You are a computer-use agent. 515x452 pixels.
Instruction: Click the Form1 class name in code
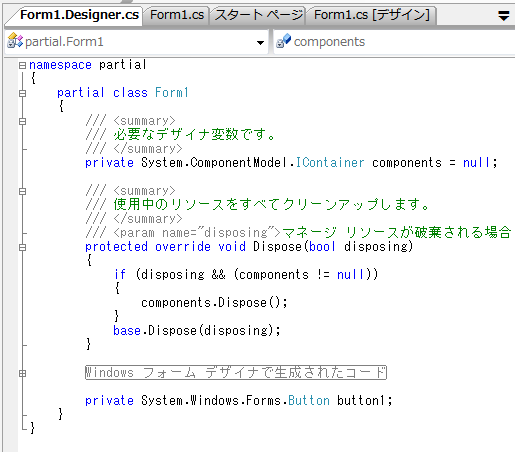click(172, 93)
